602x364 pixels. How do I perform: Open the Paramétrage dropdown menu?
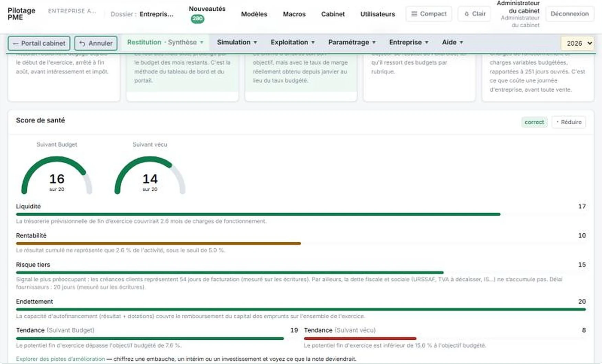tap(352, 42)
